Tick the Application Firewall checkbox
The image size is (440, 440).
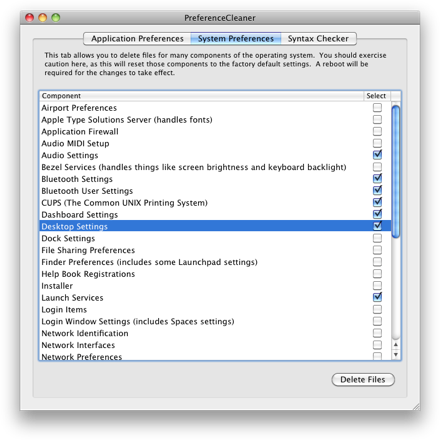pos(377,131)
